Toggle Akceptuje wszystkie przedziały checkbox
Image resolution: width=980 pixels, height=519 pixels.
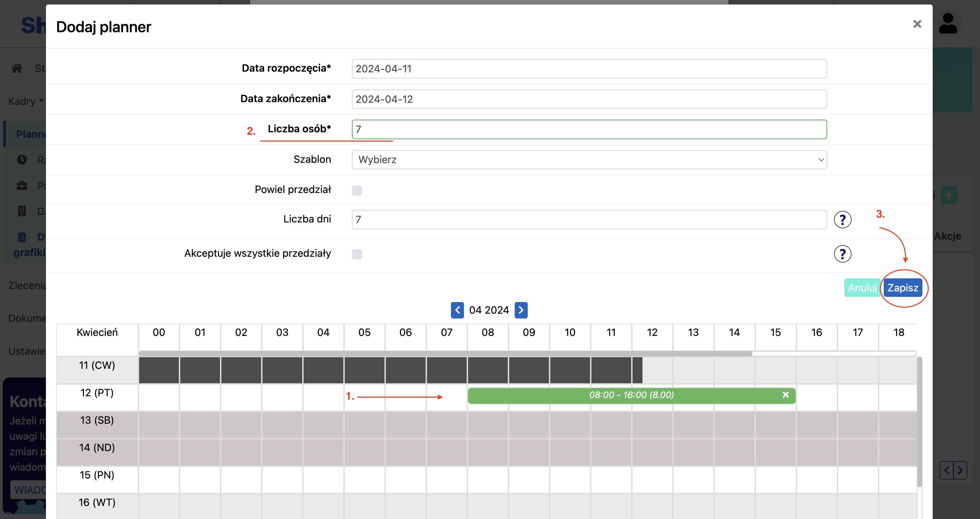pos(357,254)
